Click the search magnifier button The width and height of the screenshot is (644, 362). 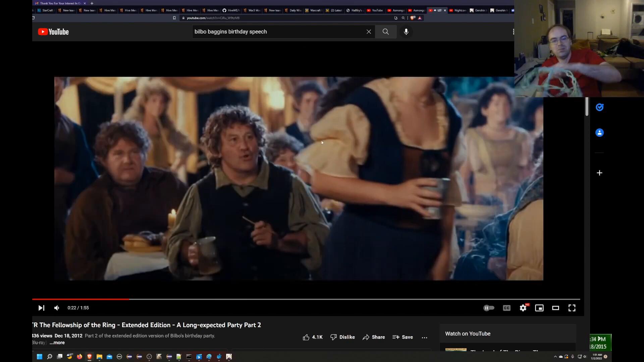[x=386, y=32]
